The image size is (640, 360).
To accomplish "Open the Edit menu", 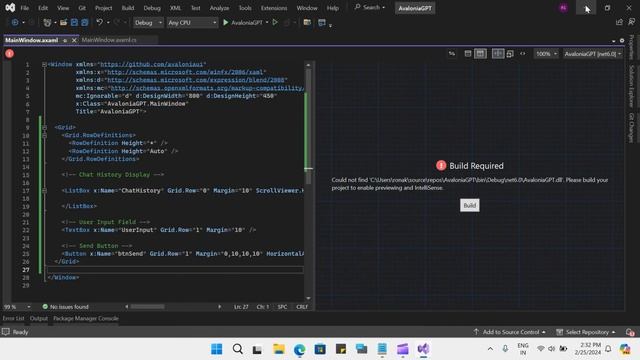I will pyautogui.click(x=43, y=8).
